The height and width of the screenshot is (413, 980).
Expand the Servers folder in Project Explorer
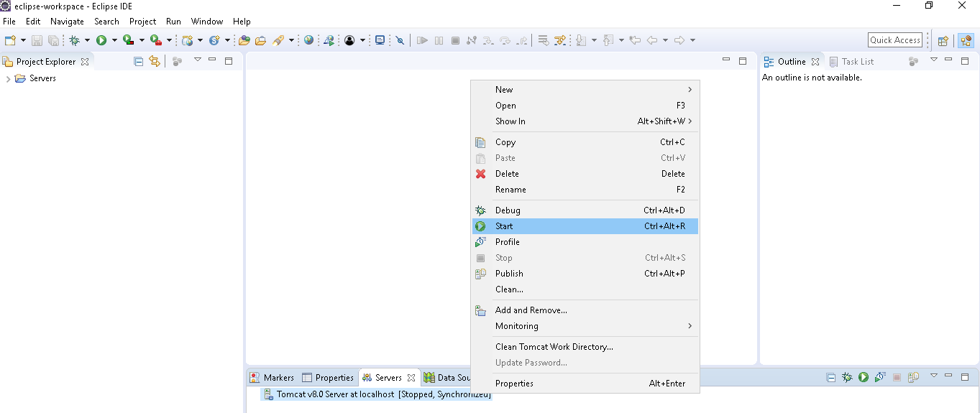pos(8,78)
